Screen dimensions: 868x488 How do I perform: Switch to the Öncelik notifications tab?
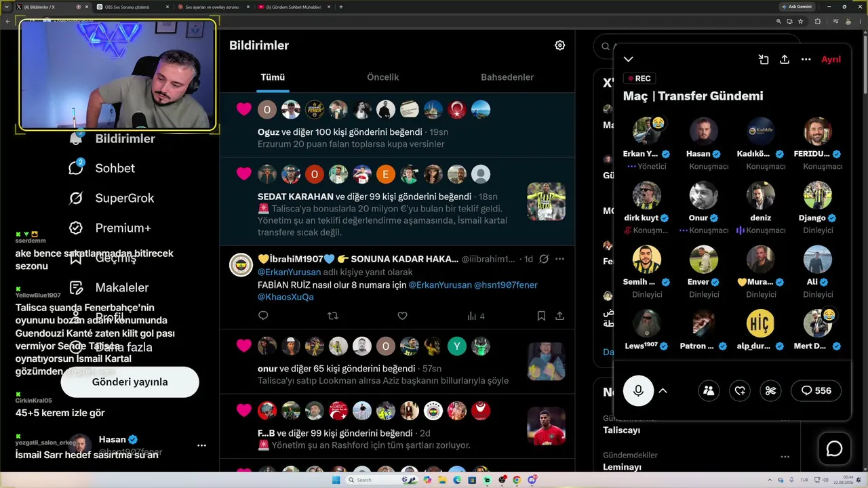(x=383, y=77)
